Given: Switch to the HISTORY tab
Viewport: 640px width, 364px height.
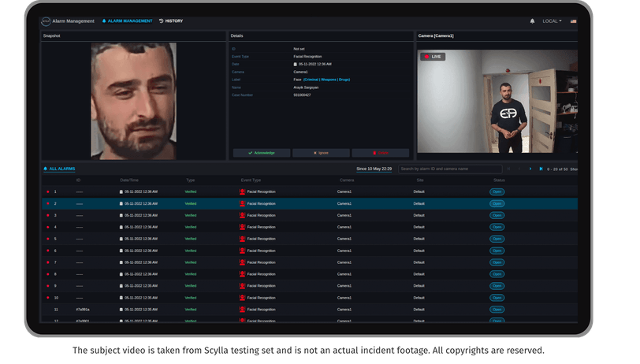Looking at the screenshot, I should click(x=171, y=20).
